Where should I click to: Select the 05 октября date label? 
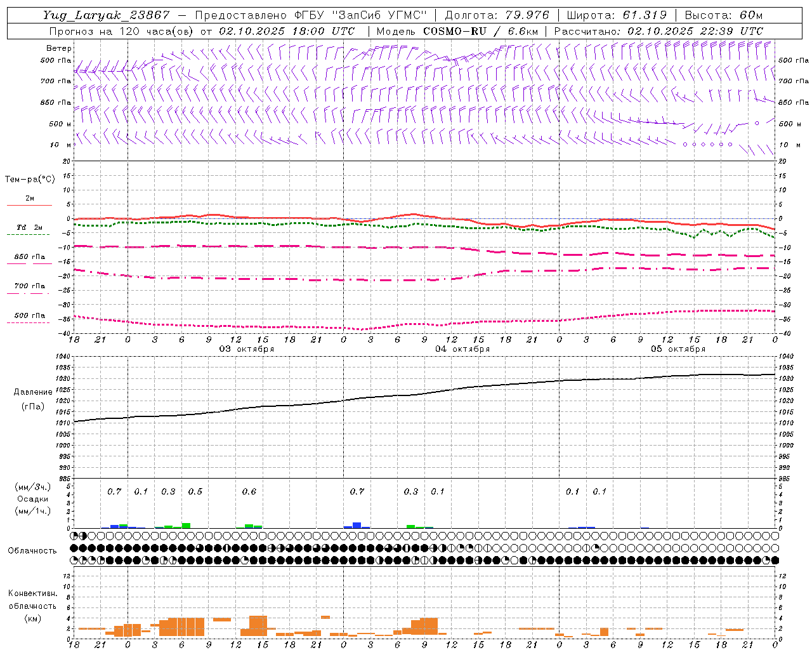[x=678, y=349]
